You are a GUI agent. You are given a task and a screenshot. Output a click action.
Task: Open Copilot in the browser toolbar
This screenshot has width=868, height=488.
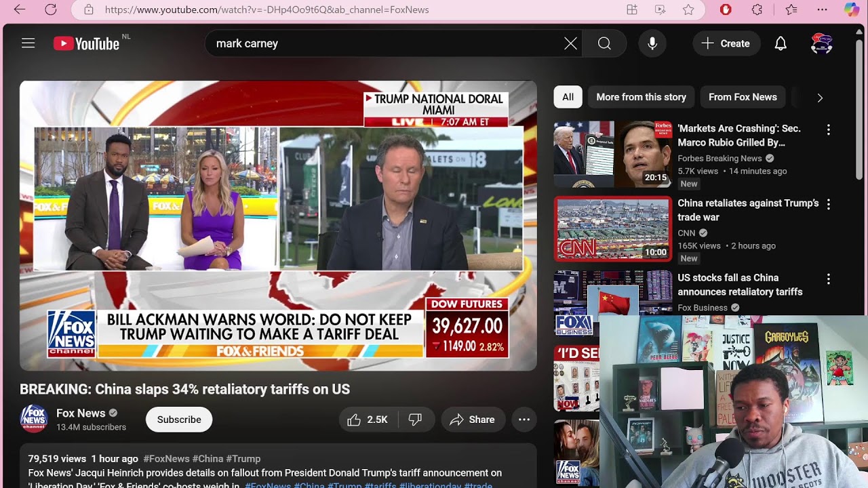(x=852, y=9)
